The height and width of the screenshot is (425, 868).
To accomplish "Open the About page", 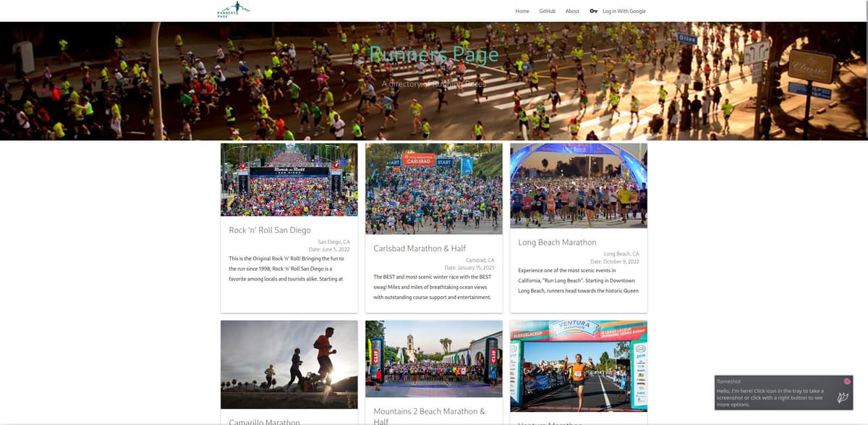I will pyautogui.click(x=572, y=11).
